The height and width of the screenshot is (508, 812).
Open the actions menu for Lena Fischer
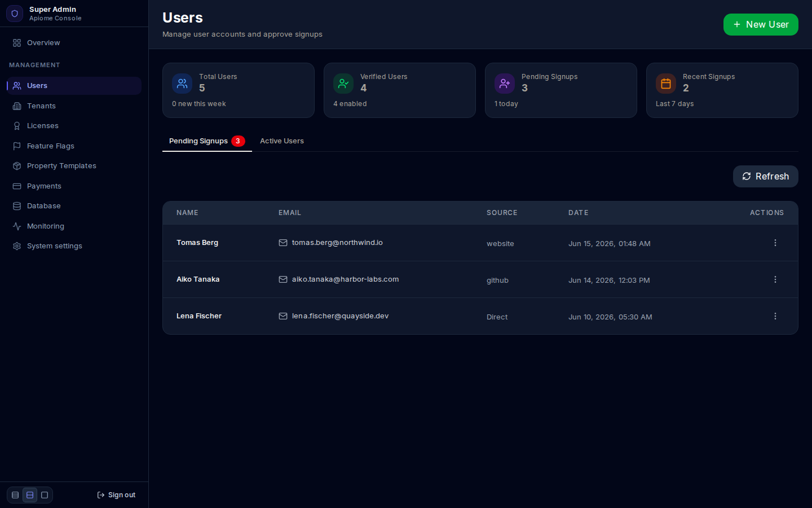tap(775, 316)
